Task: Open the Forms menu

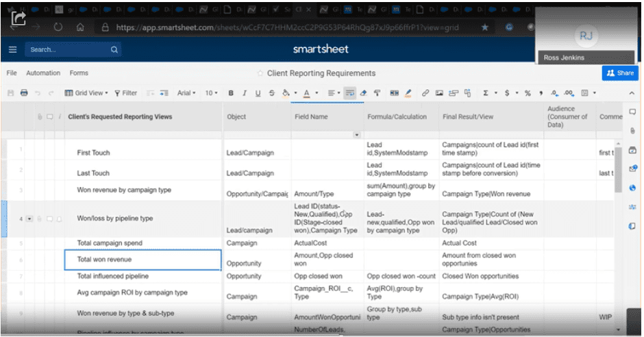Action: [x=79, y=73]
